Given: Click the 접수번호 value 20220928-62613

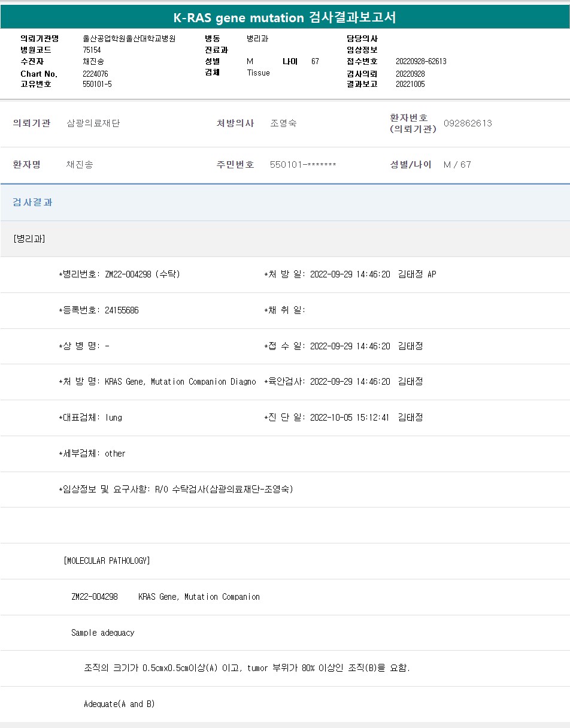Looking at the screenshot, I should 421,61.
